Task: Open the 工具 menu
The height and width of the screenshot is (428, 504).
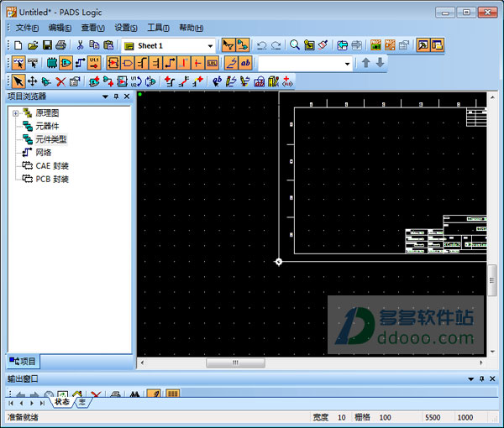Action: (158, 28)
